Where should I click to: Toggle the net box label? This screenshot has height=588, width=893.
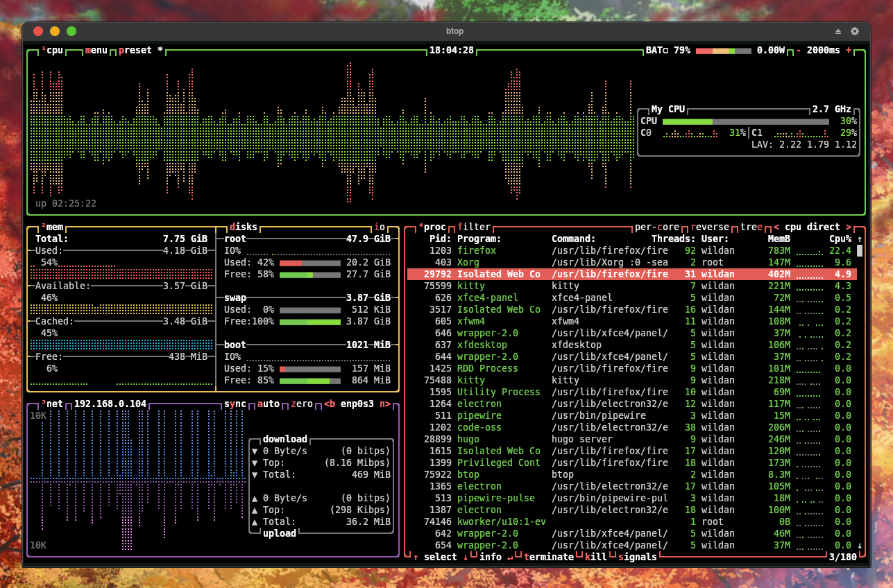point(52,404)
